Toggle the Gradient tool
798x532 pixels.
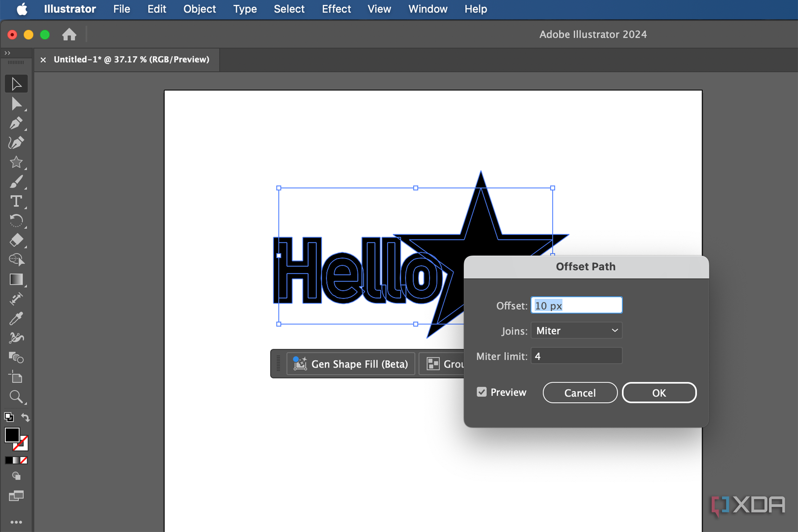pyautogui.click(x=16, y=280)
